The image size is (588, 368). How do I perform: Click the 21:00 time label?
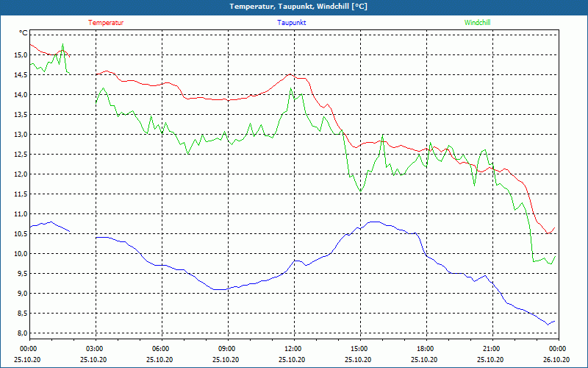(x=492, y=348)
